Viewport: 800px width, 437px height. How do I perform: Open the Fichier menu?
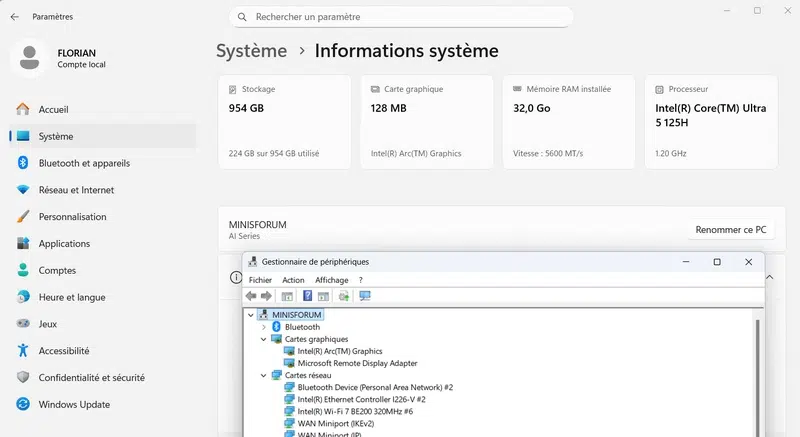pos(260,280)
